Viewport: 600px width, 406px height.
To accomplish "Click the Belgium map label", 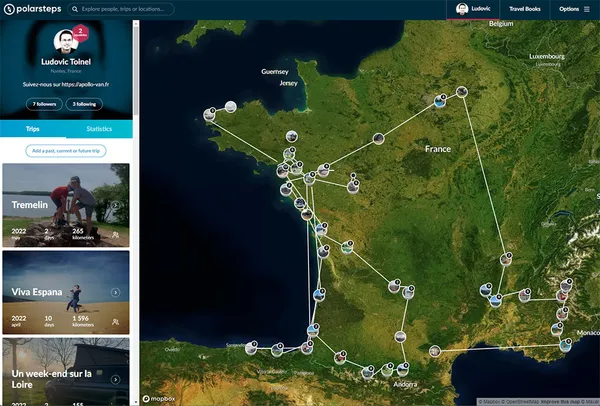I will (501, 24).
